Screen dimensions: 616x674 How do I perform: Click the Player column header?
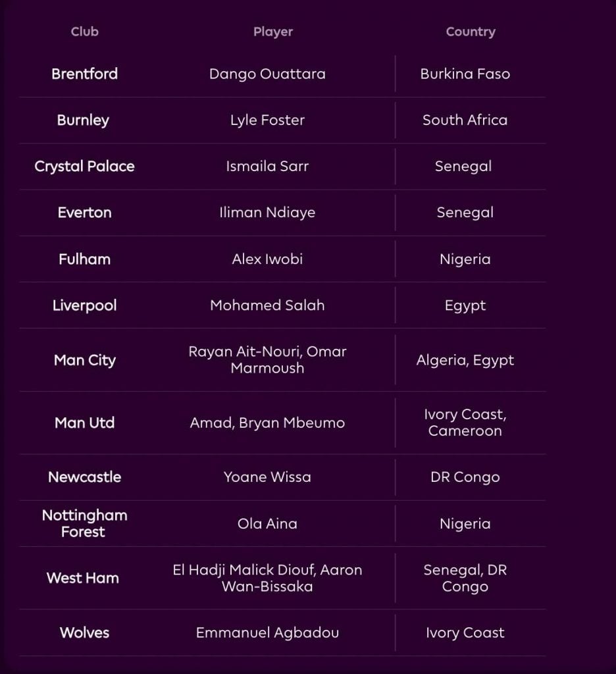pos(273,32)
